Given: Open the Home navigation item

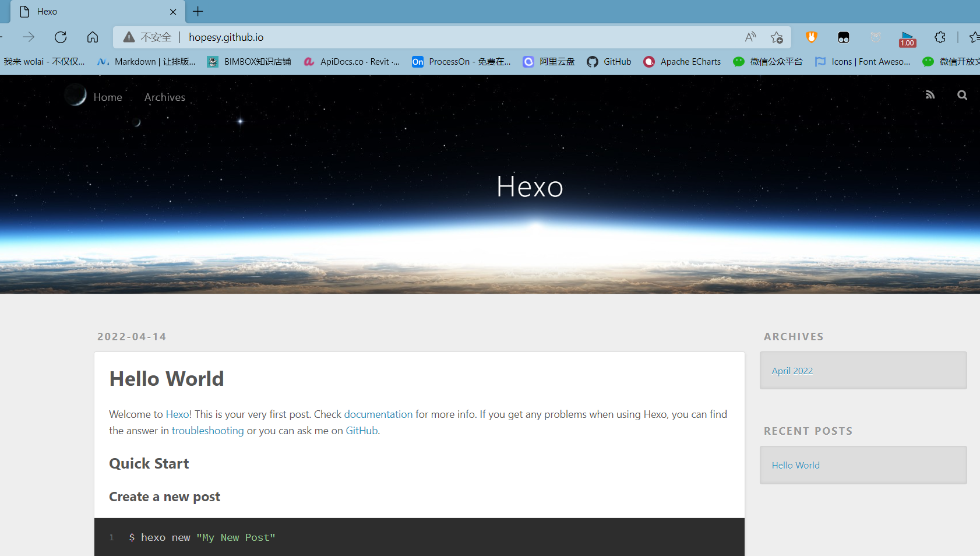Looking at the screenshot, I should pyautogui.click(x=108, y=97).
